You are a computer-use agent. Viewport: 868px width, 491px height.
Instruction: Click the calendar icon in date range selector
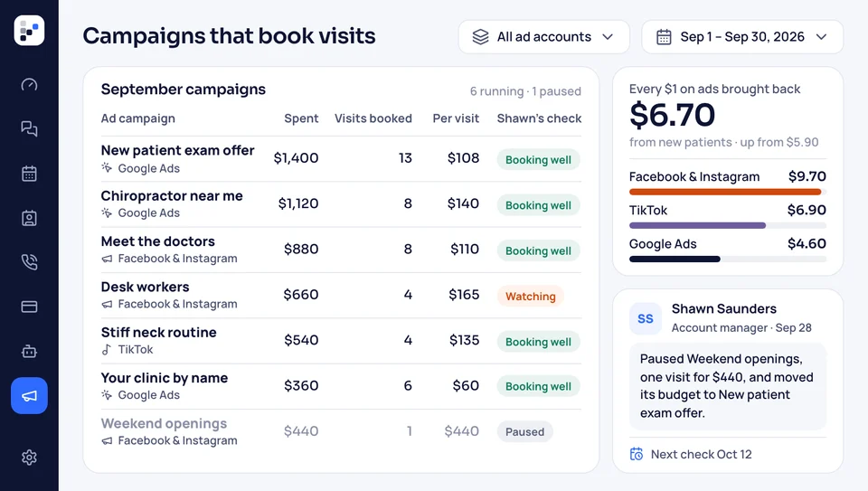pos(664,37)
